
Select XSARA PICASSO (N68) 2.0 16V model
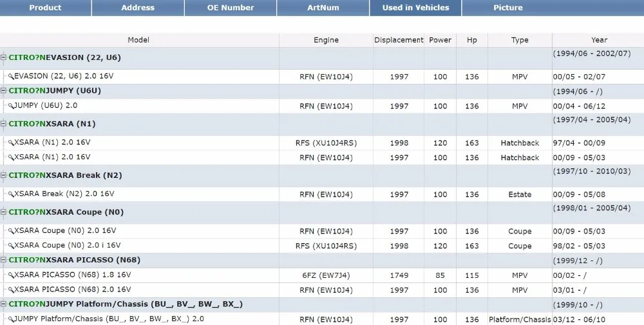[73, 289]
